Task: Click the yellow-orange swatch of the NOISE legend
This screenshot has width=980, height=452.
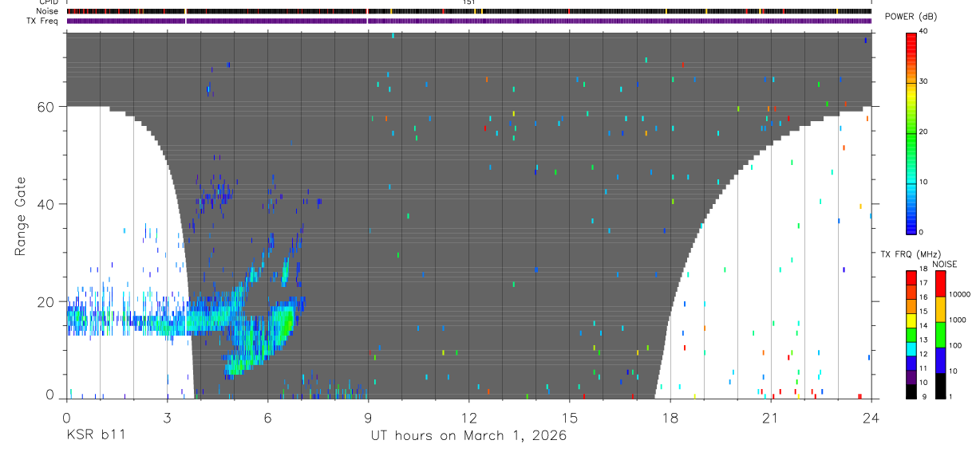Action: pos(940,309)
